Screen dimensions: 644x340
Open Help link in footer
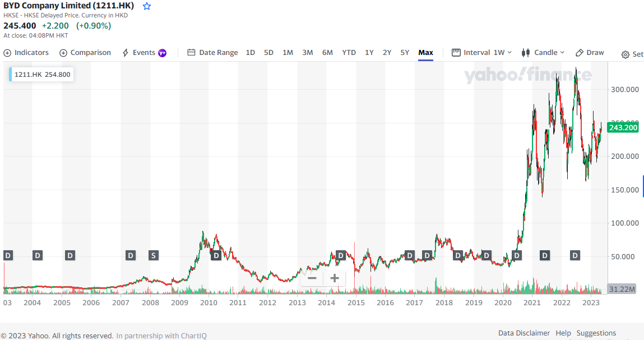tap(563, 333)
